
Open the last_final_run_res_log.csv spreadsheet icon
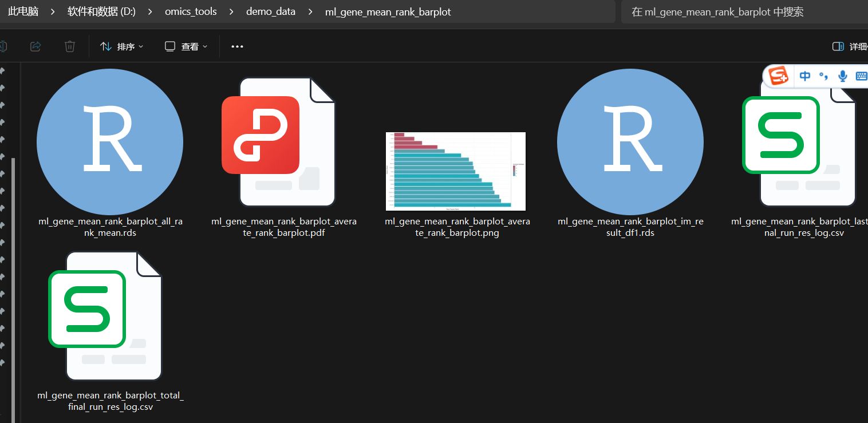[x=799, y=142]
